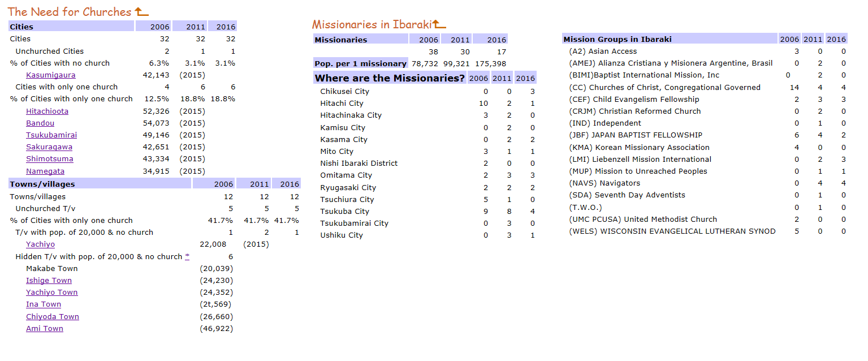Follow the Yachiyo Town link
This screenshot has width=868, height=361.
[51, 293]
